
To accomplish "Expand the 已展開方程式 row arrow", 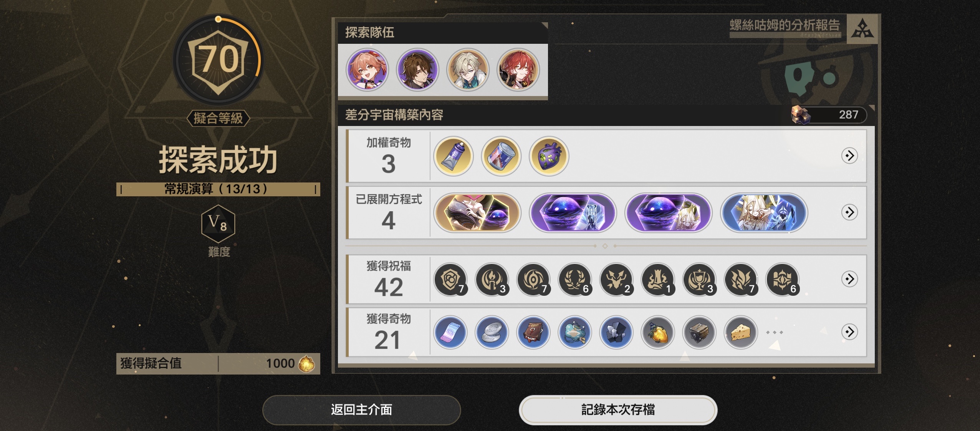I will (849, 212).
